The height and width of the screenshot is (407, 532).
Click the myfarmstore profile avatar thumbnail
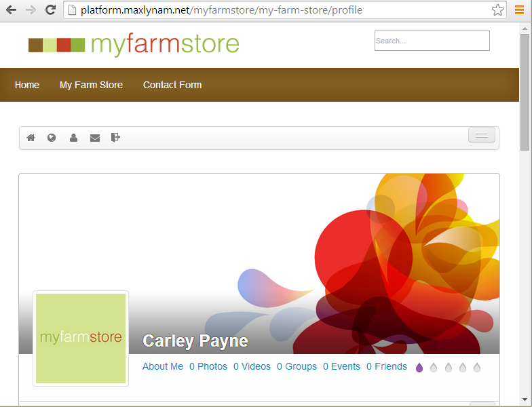click(81, 338)
